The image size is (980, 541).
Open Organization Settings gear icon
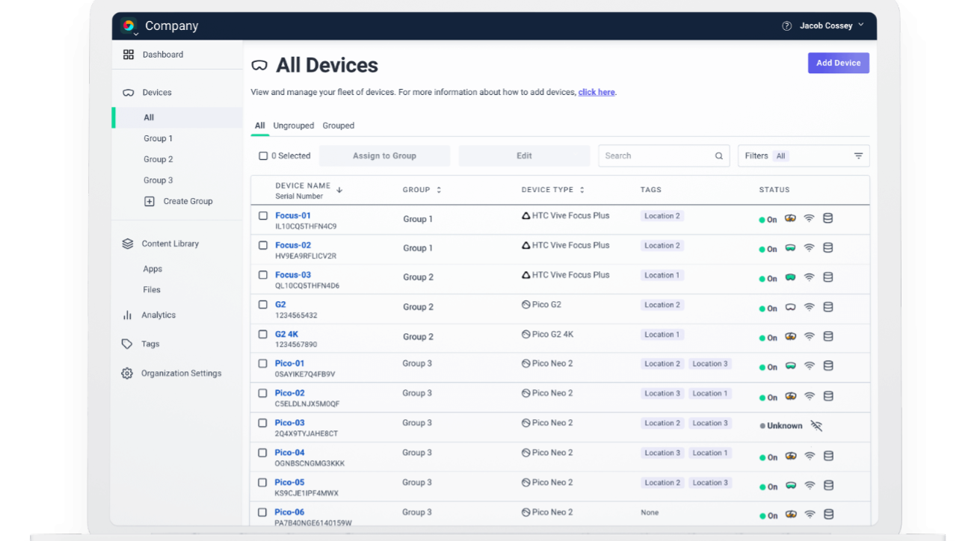pos(127,374)
